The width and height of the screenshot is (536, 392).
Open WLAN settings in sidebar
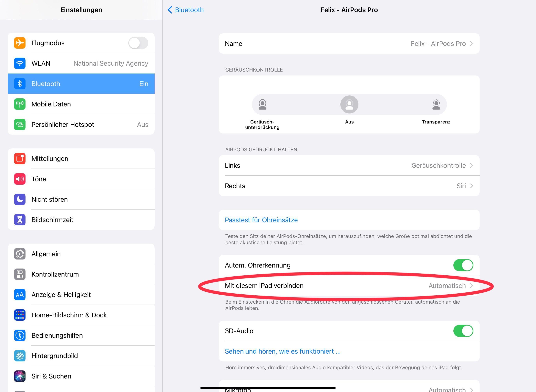[x=81, y=63]
